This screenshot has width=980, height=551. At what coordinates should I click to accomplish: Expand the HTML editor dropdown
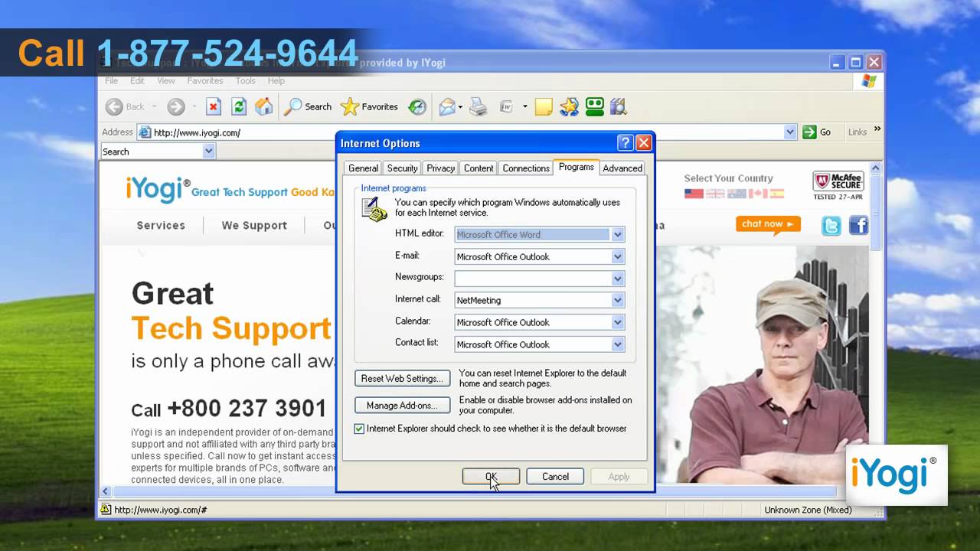618,235
